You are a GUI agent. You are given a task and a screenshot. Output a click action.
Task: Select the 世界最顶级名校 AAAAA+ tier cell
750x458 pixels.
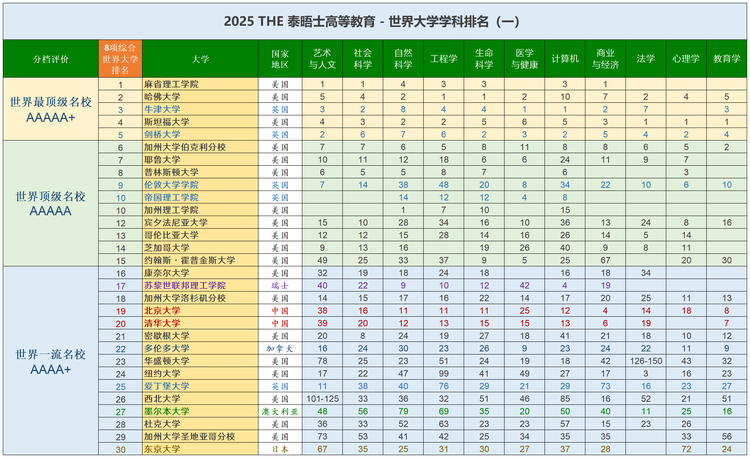coord(51,109)
